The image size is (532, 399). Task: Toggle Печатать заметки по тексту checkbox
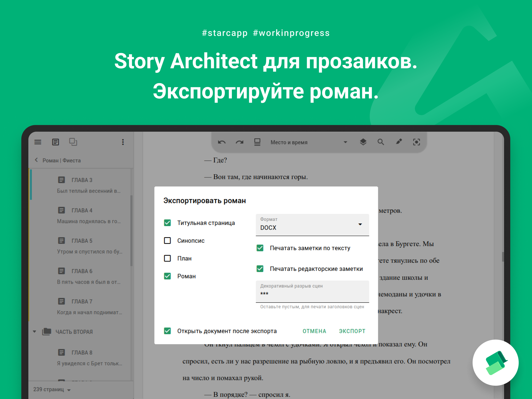260,248
